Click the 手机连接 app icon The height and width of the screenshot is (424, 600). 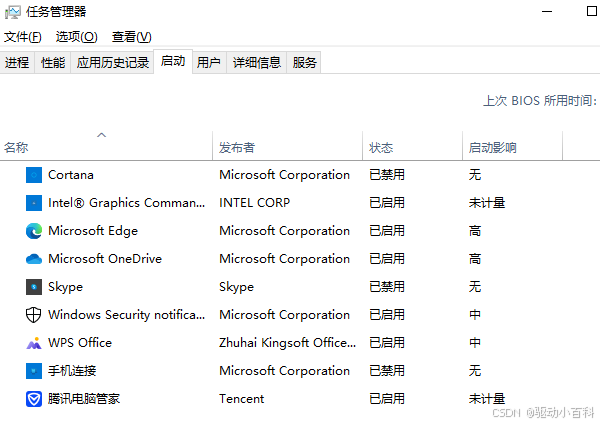coord(34,371)
